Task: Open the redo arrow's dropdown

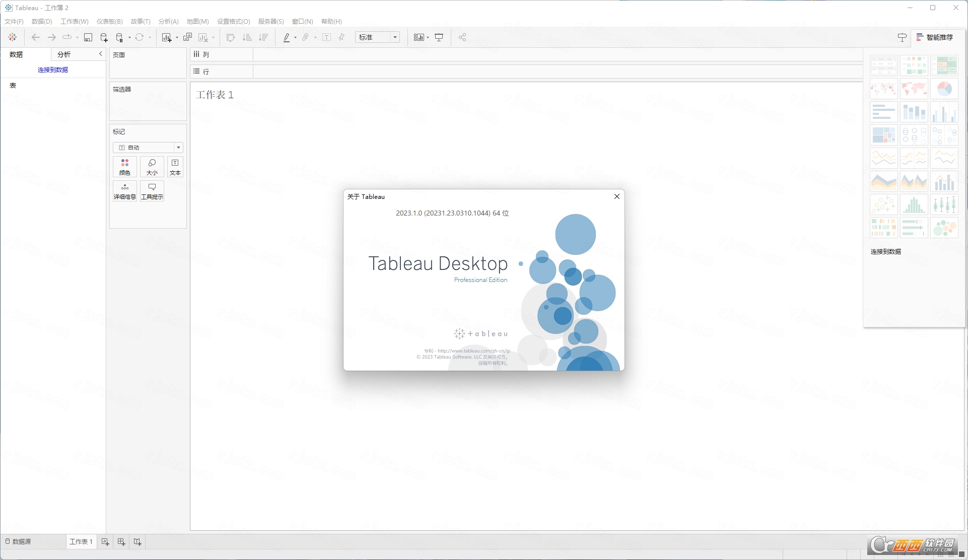Action: [x=77, y=37]
